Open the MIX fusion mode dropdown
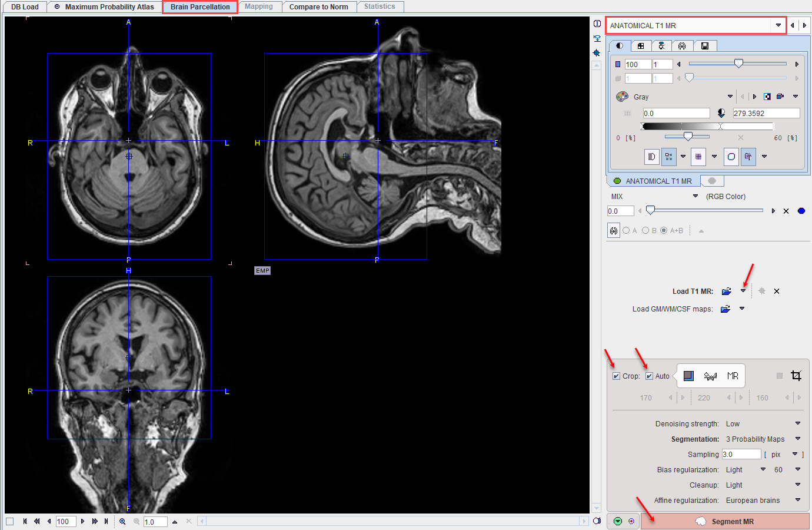 [x=695, y=196]
